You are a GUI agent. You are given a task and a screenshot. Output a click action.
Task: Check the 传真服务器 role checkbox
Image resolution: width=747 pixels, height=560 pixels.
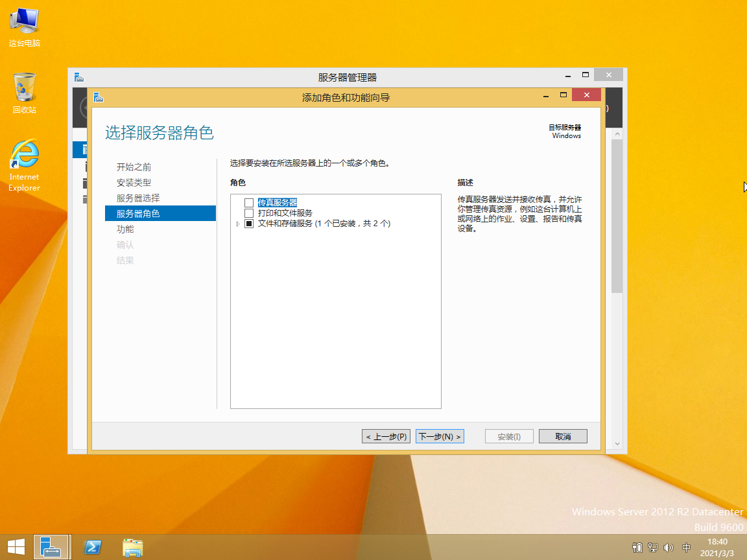(x=249, y=203)
